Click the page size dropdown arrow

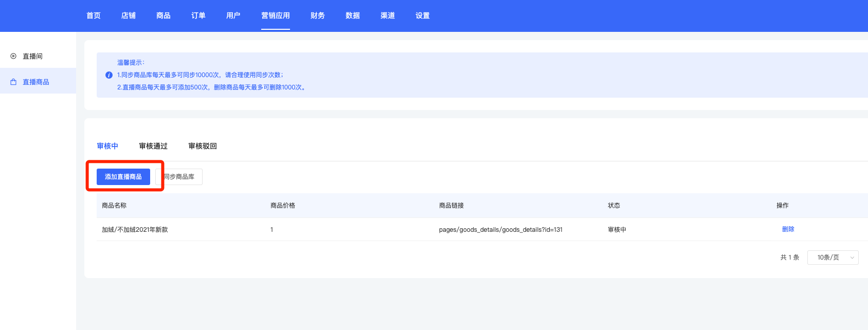coord(852,258)
